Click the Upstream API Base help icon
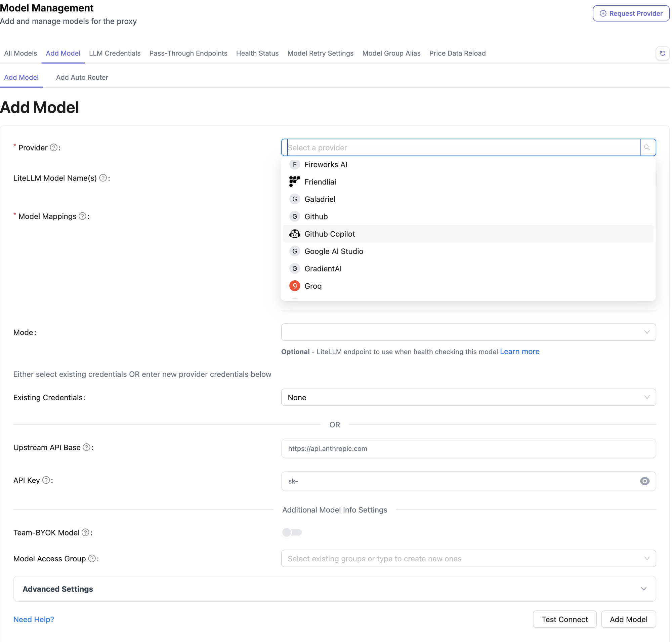Screen dimensions: 672x642 click(87, 448)
